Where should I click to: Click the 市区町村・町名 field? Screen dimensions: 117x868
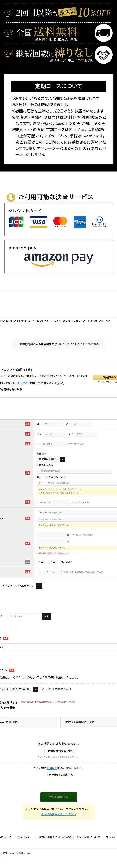(x=74, y=471)
